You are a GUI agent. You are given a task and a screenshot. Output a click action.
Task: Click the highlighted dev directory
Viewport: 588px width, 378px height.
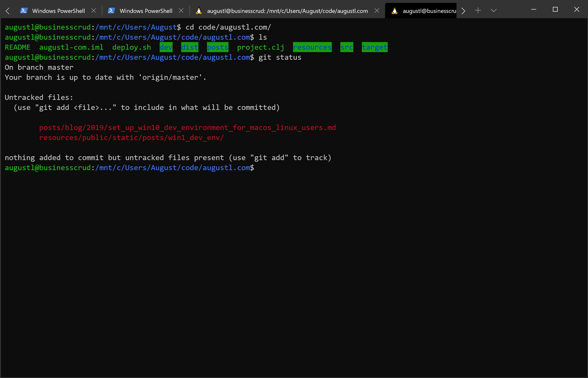(166, 47)
